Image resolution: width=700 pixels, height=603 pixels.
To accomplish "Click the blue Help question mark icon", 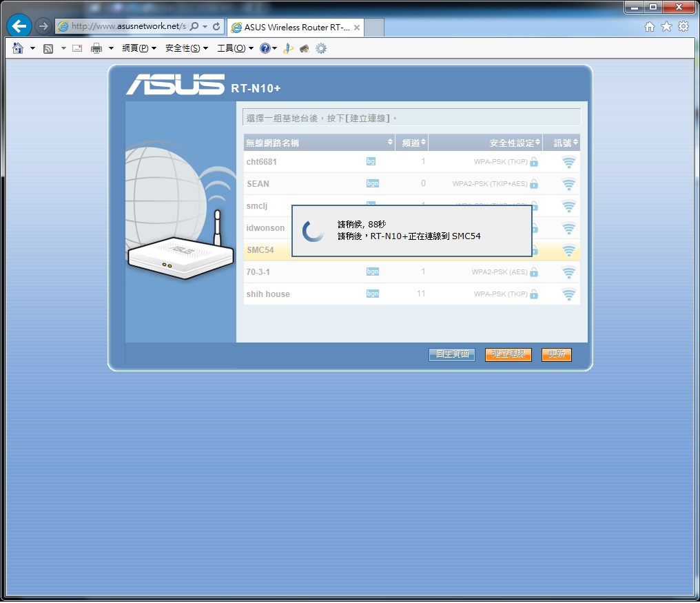I will click(265, 48).
